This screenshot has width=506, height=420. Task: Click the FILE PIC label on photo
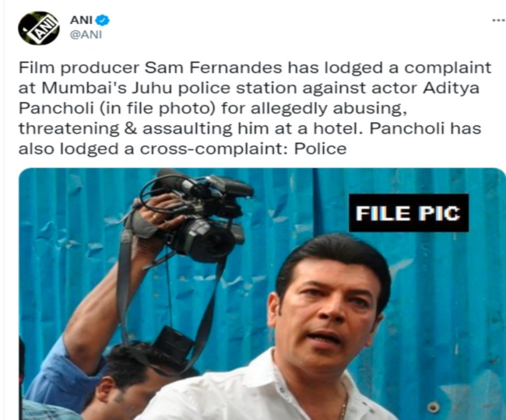(x=409, y=213)
